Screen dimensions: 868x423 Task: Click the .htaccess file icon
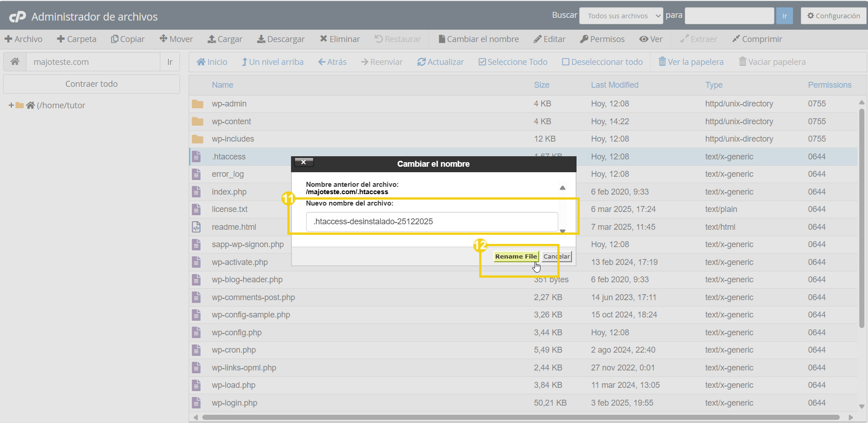coord(196,157)
